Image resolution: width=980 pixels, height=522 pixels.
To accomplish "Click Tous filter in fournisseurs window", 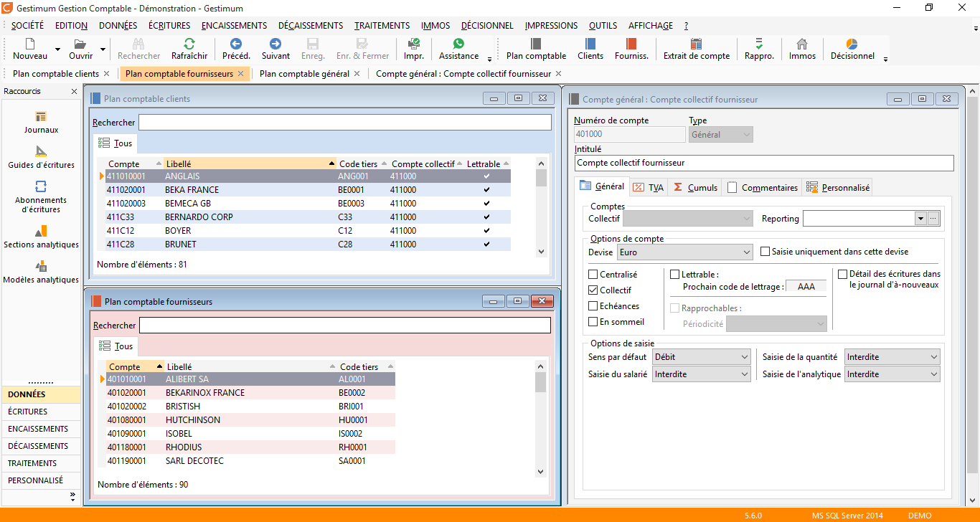I will (116, 346).
